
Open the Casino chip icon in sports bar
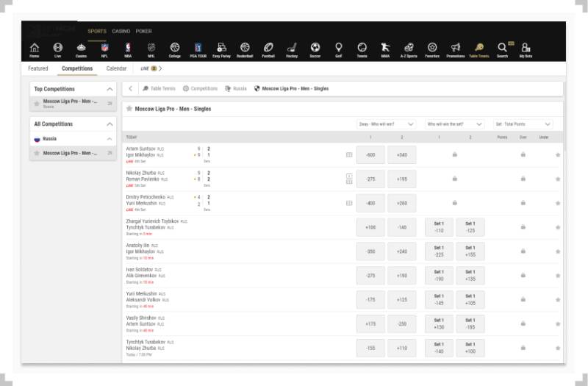[81, 50]
